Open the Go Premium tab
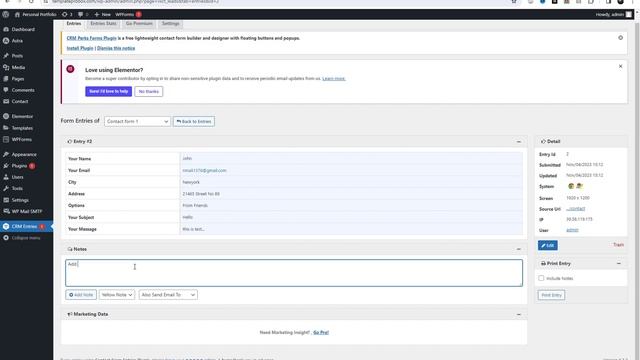The width and height of the screenshot is (640, 360). click(x=139, y=24)
